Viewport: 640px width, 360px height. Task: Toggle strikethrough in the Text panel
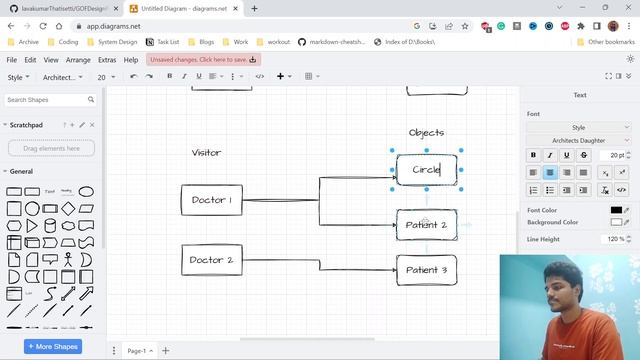click(x=584, y=155)
